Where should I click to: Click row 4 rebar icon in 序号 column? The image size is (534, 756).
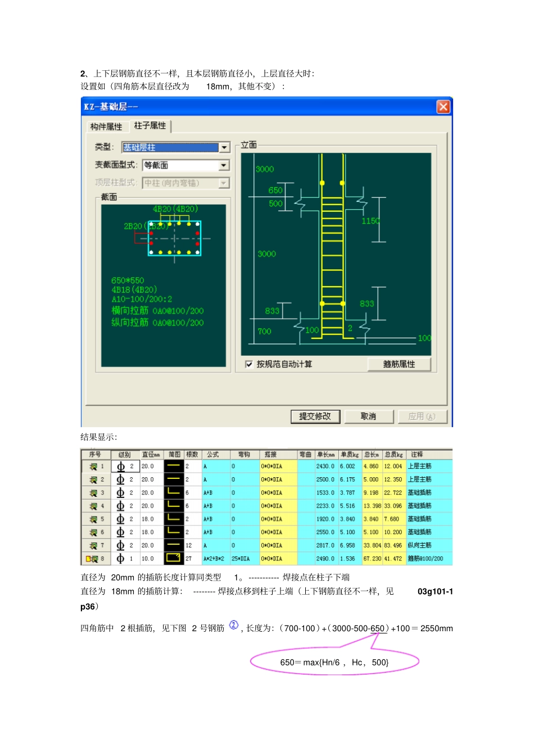93,506
